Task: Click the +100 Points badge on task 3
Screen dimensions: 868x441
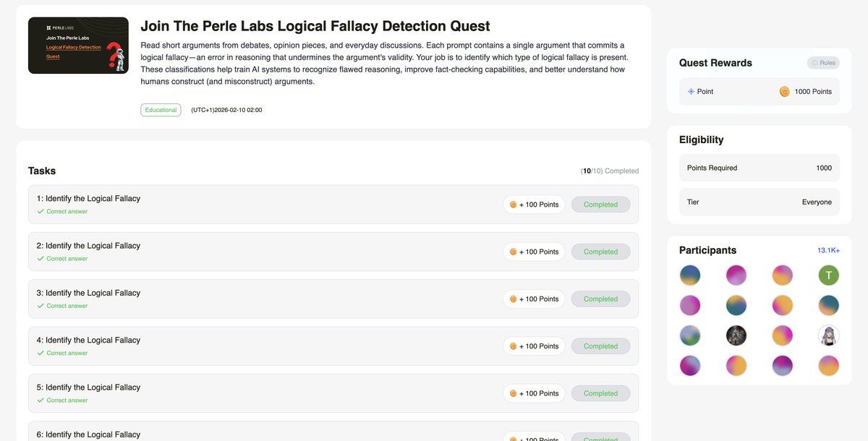Action: tap(534, 299)
